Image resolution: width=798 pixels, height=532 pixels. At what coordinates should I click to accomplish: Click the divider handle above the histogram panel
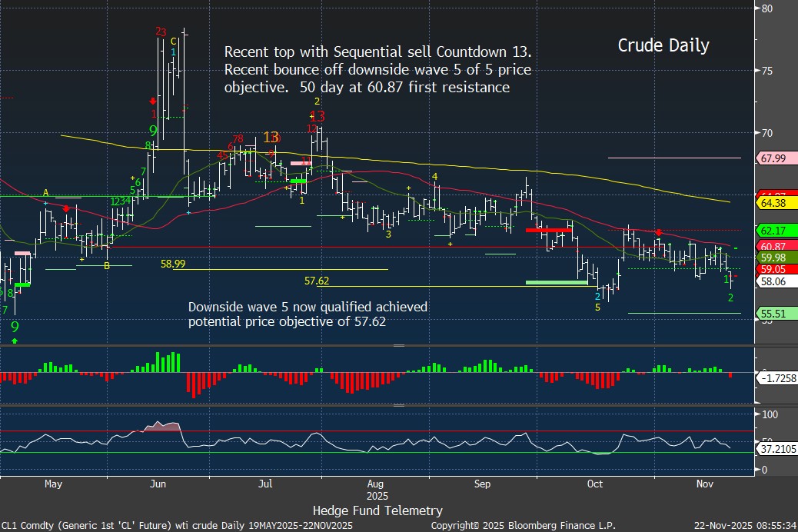coord(398,346)
